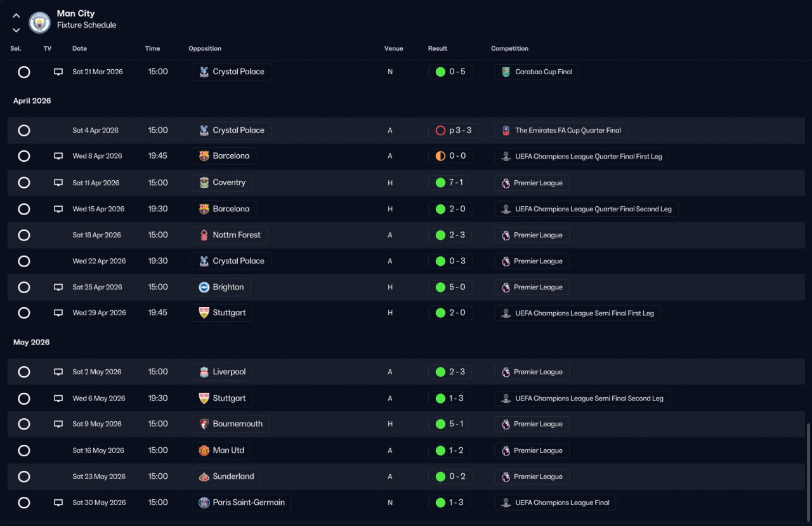Open the Stuttgart 1-3 result button
Image resolution: width=812 pixels, height=526 pixels.
[450, 398]
